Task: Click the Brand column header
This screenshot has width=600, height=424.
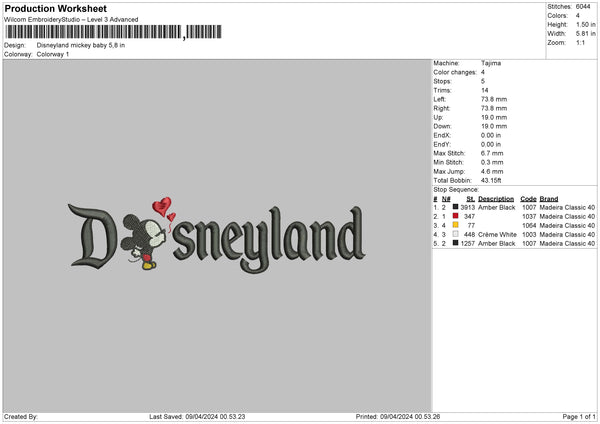Action: 549,199
